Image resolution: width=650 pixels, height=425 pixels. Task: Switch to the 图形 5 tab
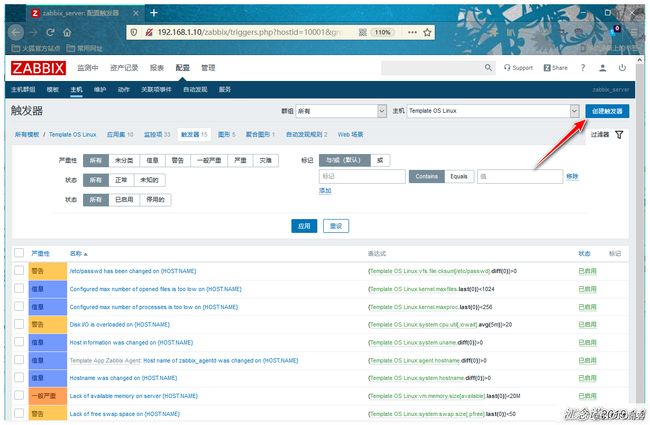click(x=227, y=135)
